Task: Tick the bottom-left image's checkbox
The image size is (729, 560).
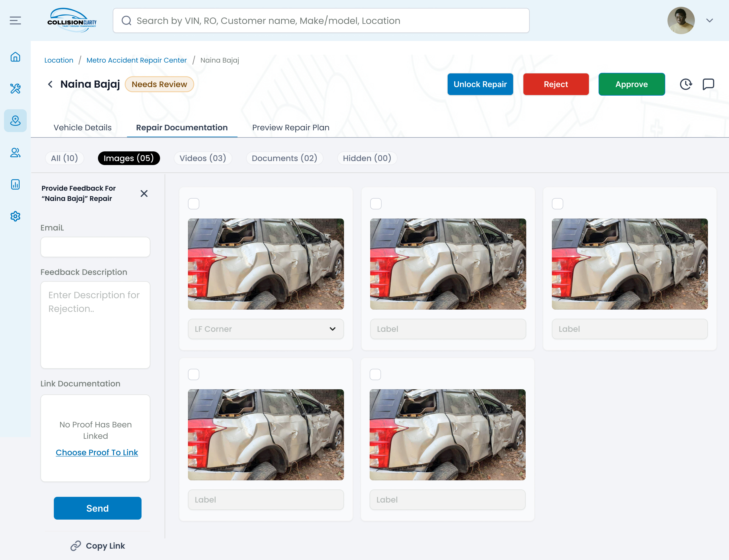Action: 194,374
